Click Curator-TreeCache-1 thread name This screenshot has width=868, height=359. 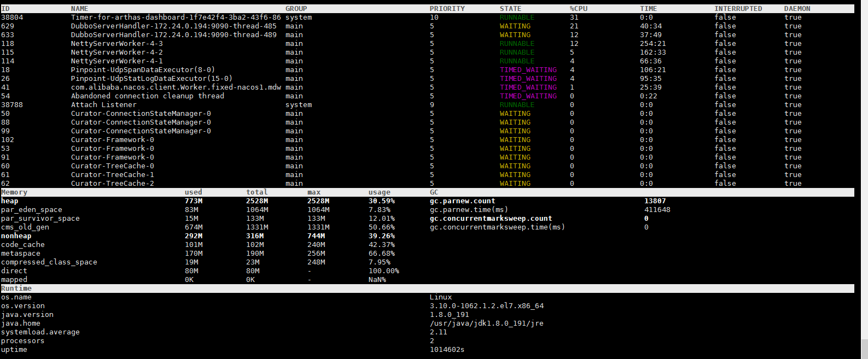112,175
